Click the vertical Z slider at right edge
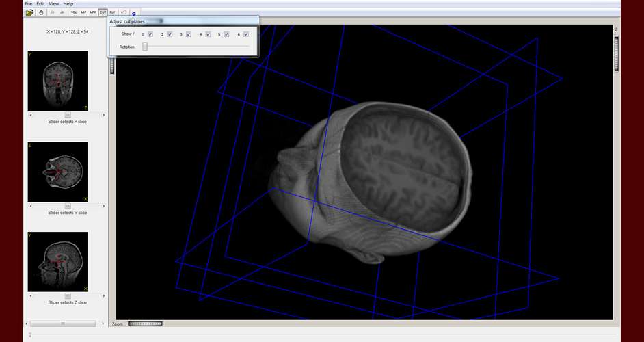The width and height of the screenshot is (644, 342). 616,54
